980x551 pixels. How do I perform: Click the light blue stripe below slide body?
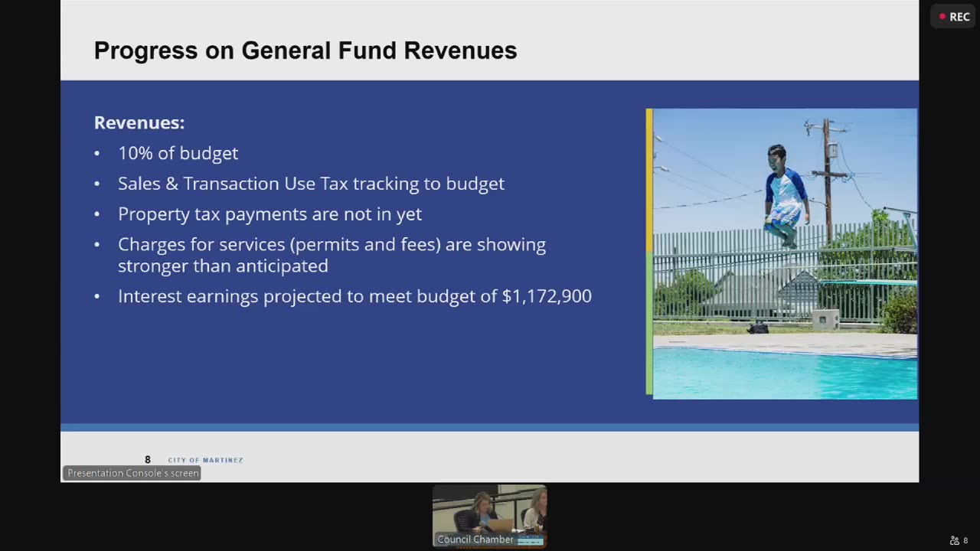490,427
